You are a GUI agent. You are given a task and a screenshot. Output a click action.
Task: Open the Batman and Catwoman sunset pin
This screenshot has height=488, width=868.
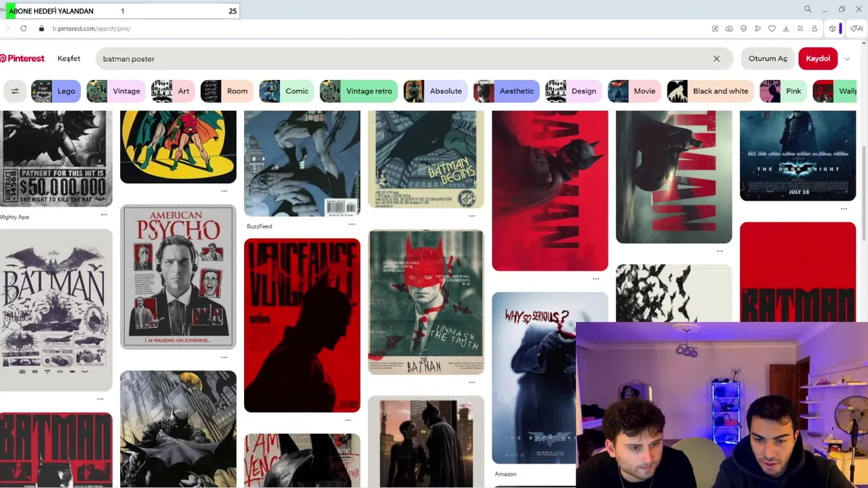click(426, 442)
